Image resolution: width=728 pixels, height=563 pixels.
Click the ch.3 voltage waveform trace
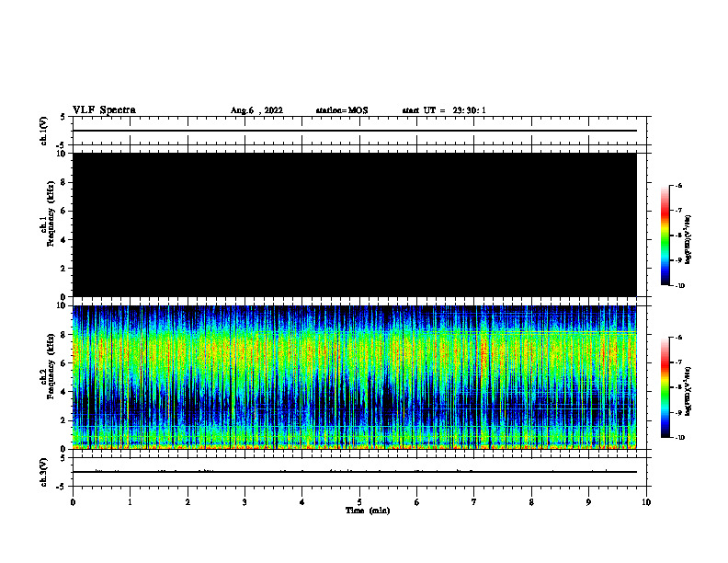tap(355, 472)
